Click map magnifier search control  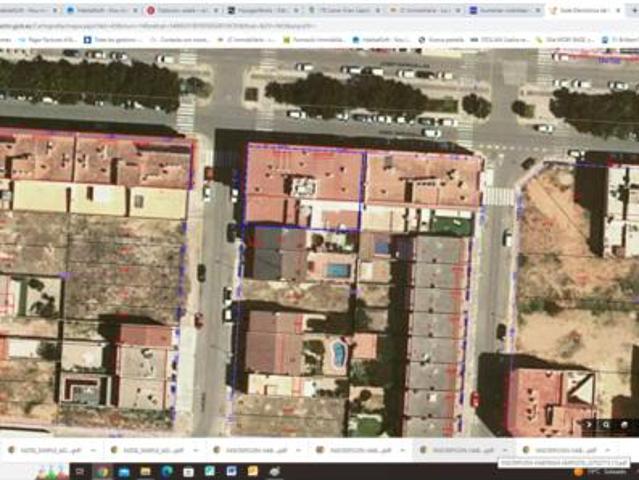pos(606,425)
